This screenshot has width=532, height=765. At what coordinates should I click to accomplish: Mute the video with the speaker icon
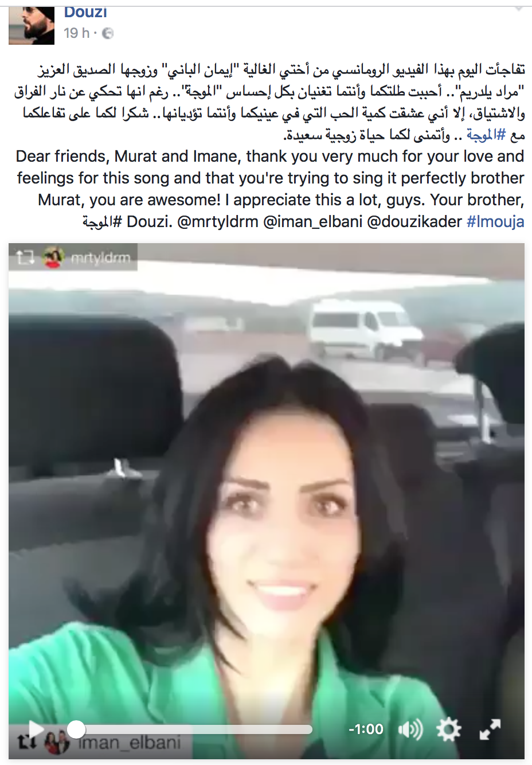tap(410, 729)
